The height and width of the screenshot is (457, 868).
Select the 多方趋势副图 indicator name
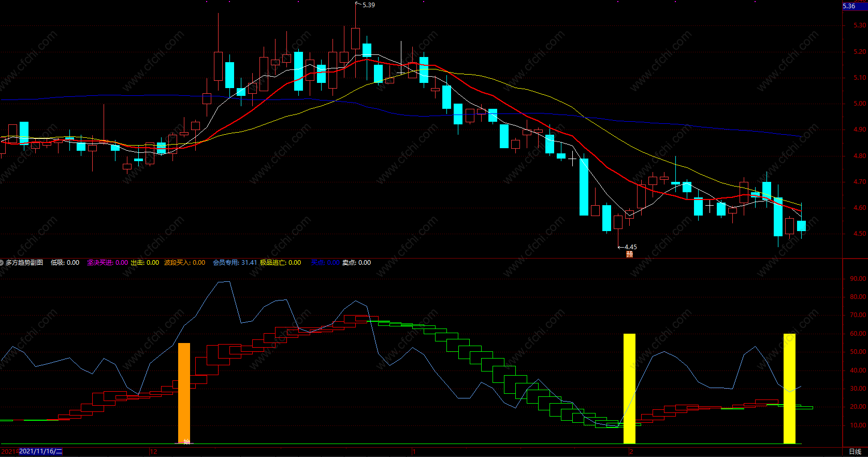tap(24, 263)
